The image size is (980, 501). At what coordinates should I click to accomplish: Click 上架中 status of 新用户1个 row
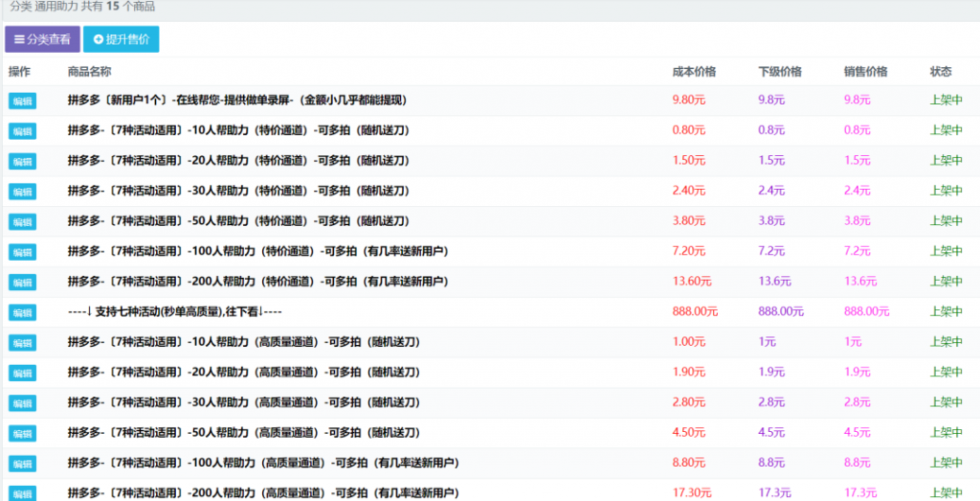click(946, 100)
